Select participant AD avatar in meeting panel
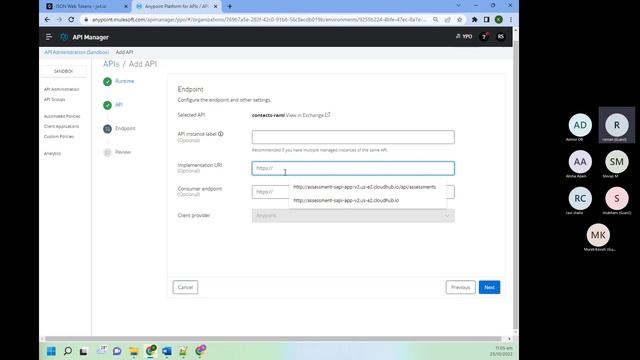Image resolution: width=640 pixels, height=360 pixels. click(x=580, y=125)
